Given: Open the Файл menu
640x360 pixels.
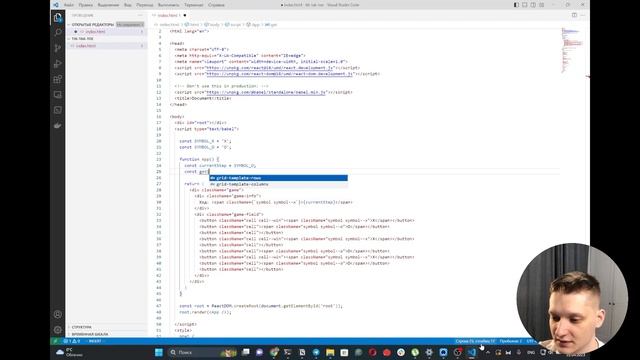Looking at the screenshot, I should (69, 5).
